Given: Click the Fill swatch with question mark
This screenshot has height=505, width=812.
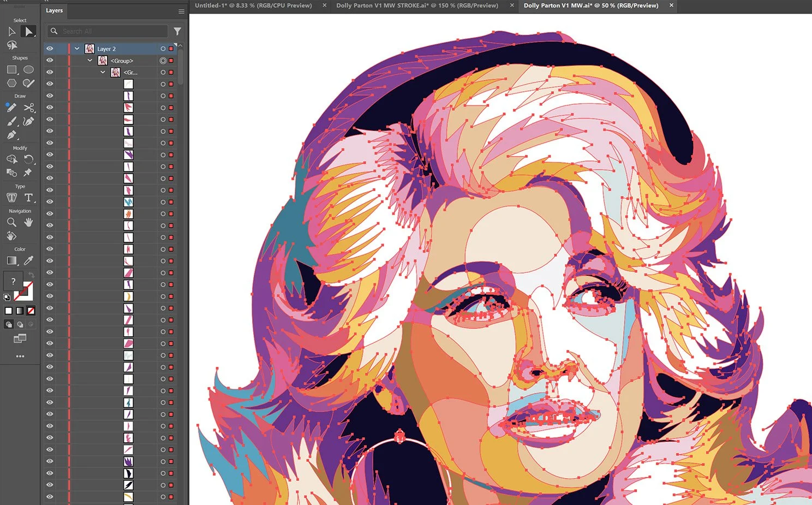Looking at the screenshot, I should [x=13, y=281].
